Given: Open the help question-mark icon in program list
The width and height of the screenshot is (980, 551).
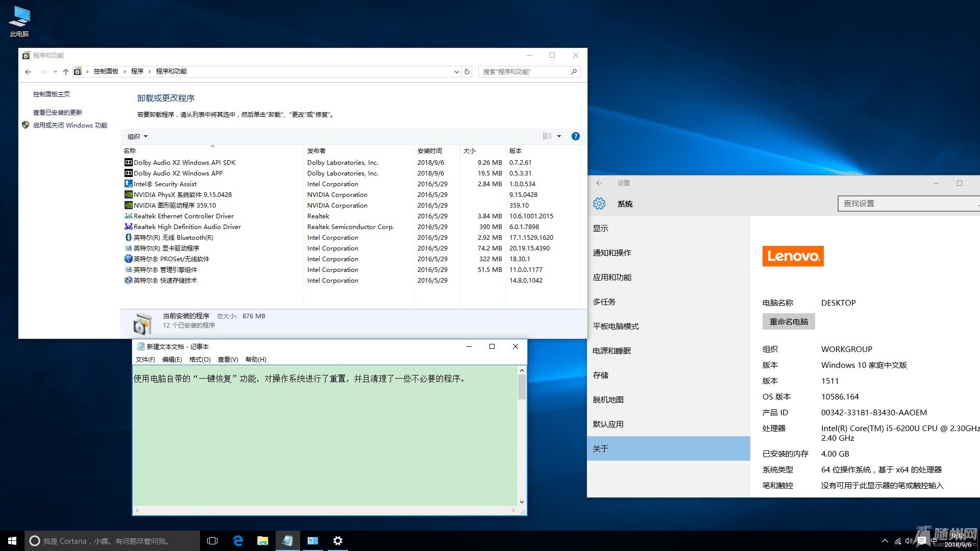Looking at the screenshot, I should 576,136.
